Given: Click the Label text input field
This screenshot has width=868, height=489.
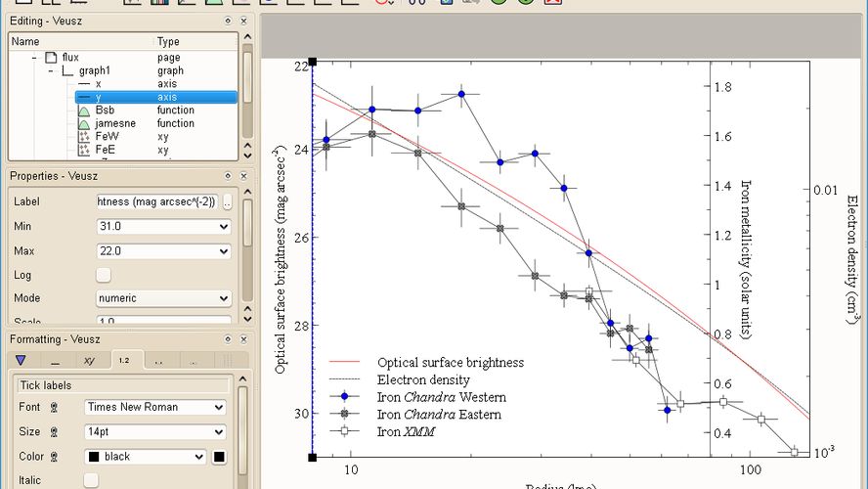Looking at the screenshot, I should coord(156,202).
